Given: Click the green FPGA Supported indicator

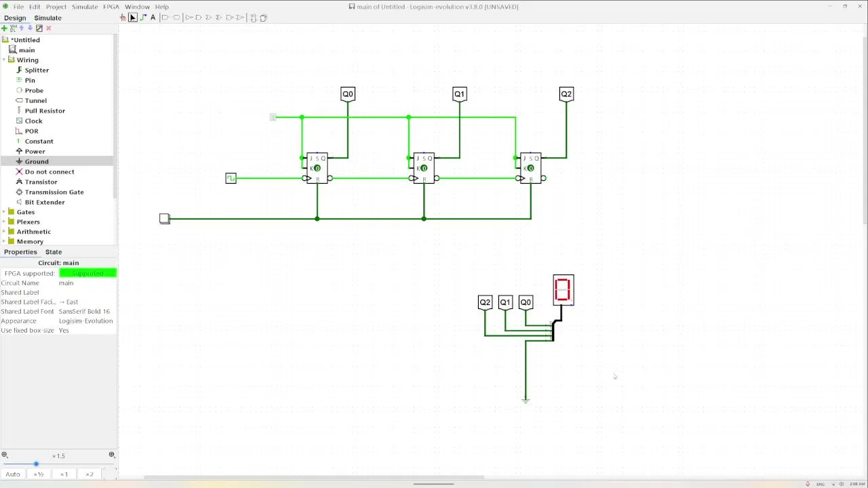Looking at the screenshot, I should 87,273.
